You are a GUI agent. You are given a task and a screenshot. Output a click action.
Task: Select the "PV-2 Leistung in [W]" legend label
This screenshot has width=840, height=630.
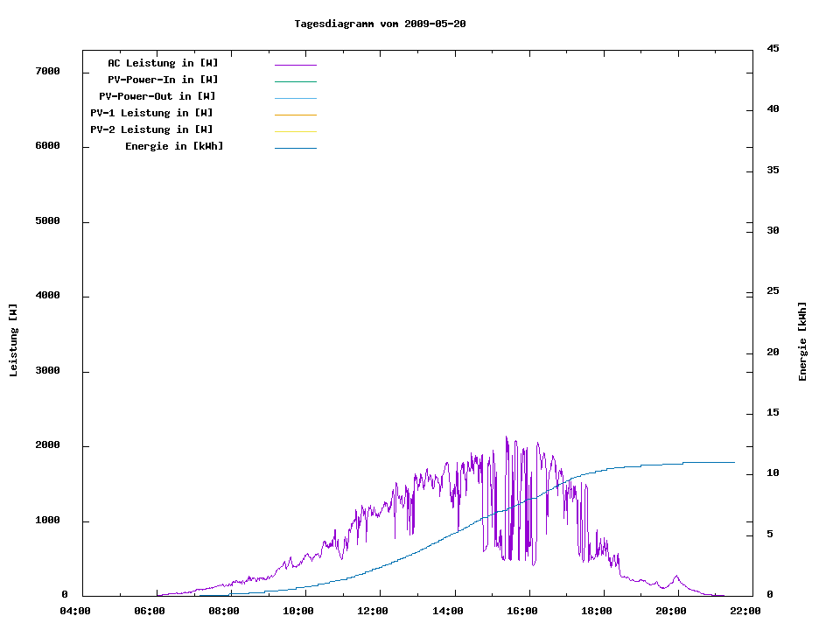pos(151,129)
